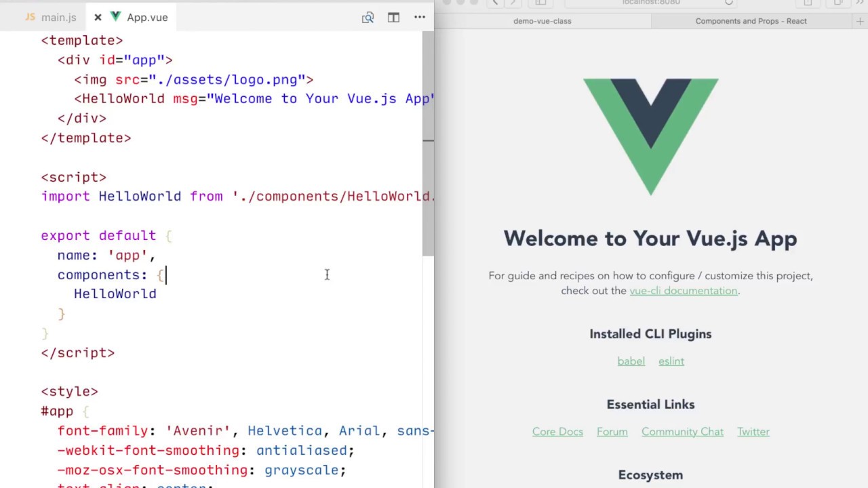This screenshot has height=488, width=868.
Task: Click the editor vertical scrollbar thumb
Action: tap(428, 142)
